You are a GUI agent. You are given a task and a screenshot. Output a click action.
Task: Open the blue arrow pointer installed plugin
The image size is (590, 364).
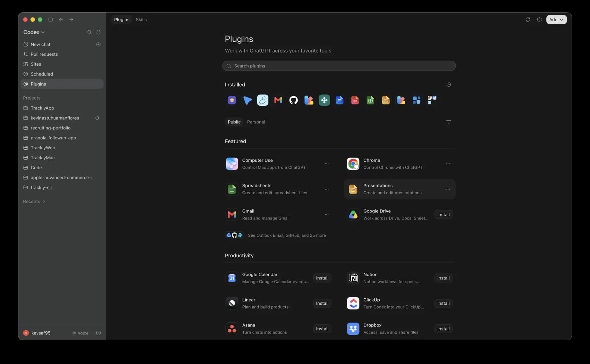247,100
